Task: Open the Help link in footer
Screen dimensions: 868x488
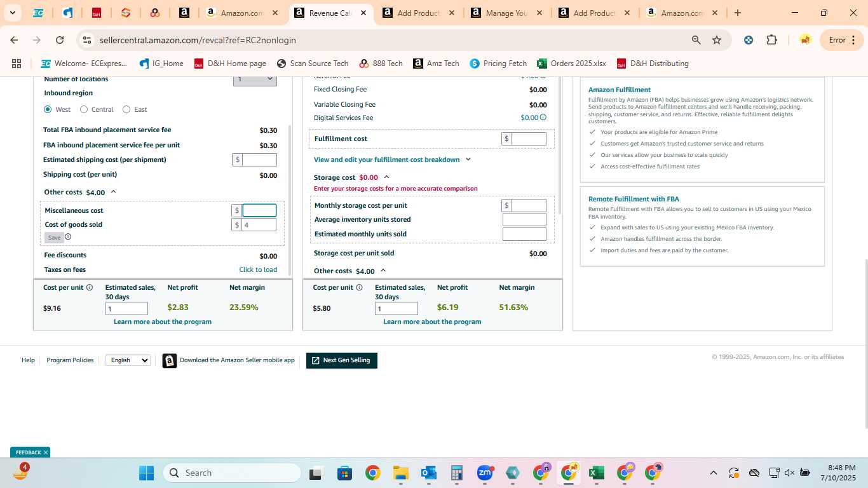Action: (28, 360)
